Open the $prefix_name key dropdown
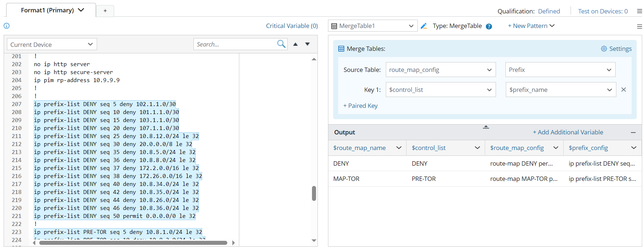The width and height of the screenshot is (644, 247). (560, 90)
